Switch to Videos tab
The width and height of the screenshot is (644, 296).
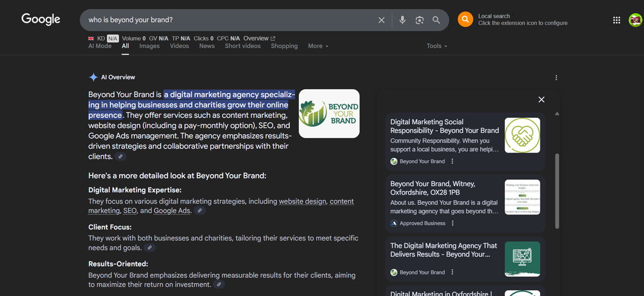pyautogui.click(x=179, y=46)
